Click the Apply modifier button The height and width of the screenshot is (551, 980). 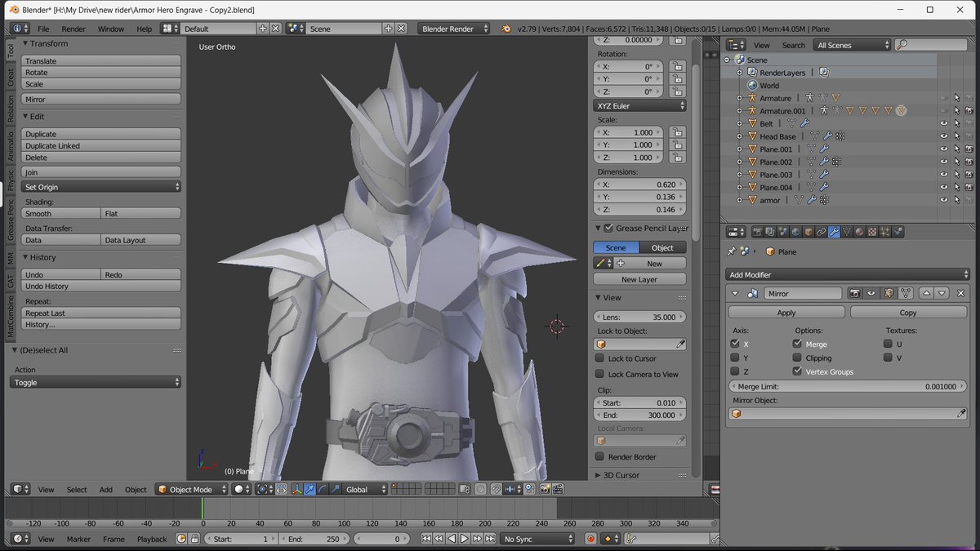click(786, 313)
